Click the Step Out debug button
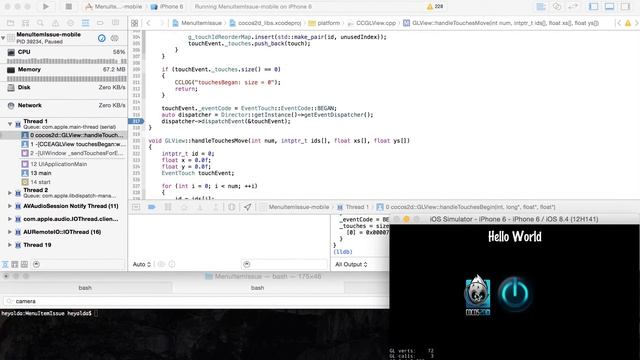The height and width of the screenshot is (360, 640). [x=216, y=207]
